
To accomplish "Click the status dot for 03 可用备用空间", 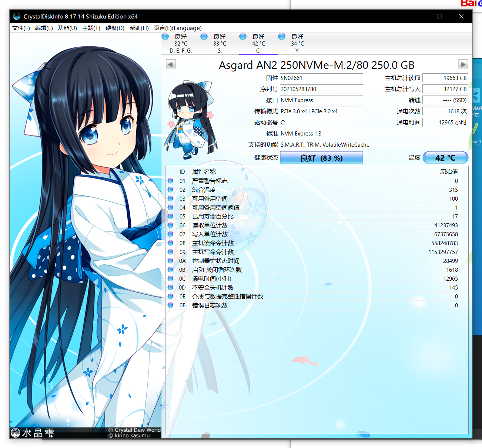I will 170,198.
